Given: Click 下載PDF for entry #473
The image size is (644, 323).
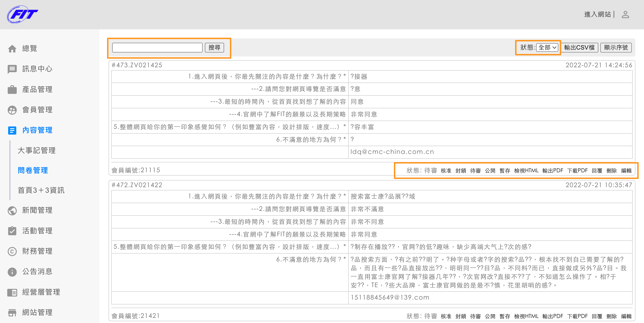Looking at the screenshot, I should [x=577, y=171].
